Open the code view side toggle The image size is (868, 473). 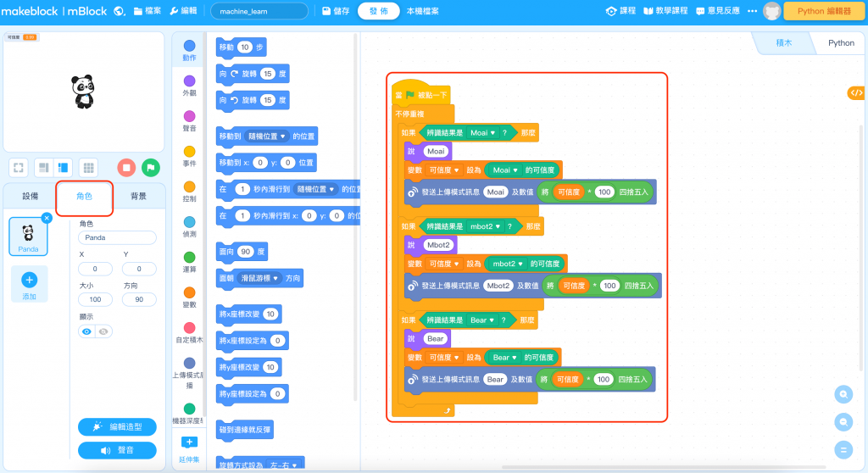coord(856,92)
